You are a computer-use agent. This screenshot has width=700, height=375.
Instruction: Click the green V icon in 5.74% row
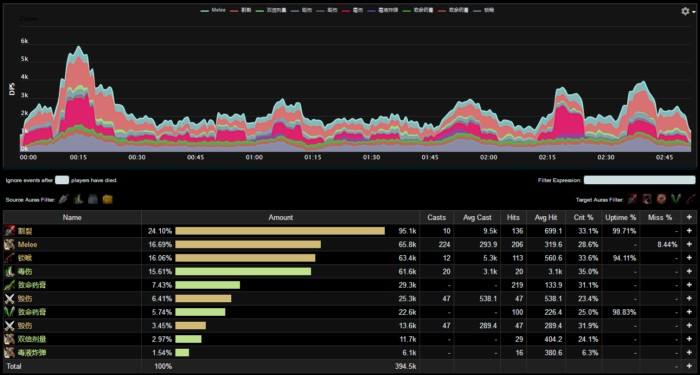10,312
